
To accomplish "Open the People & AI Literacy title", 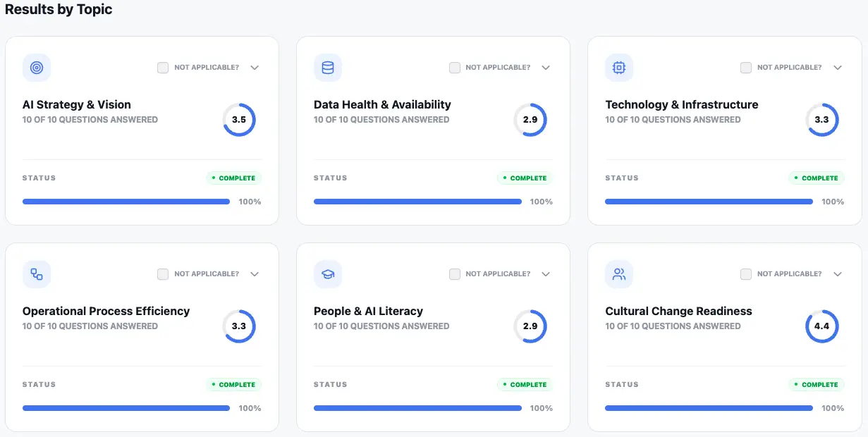I will point(368,311).
